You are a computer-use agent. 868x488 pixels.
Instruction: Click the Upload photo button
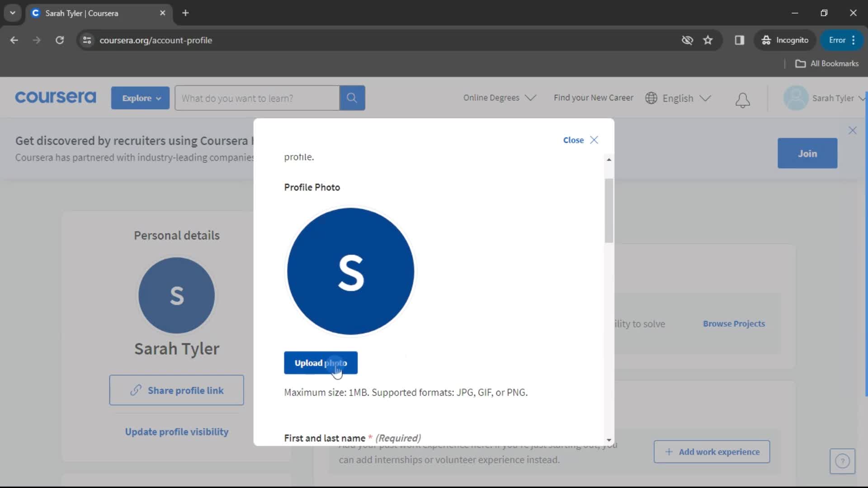pos(321,363)
